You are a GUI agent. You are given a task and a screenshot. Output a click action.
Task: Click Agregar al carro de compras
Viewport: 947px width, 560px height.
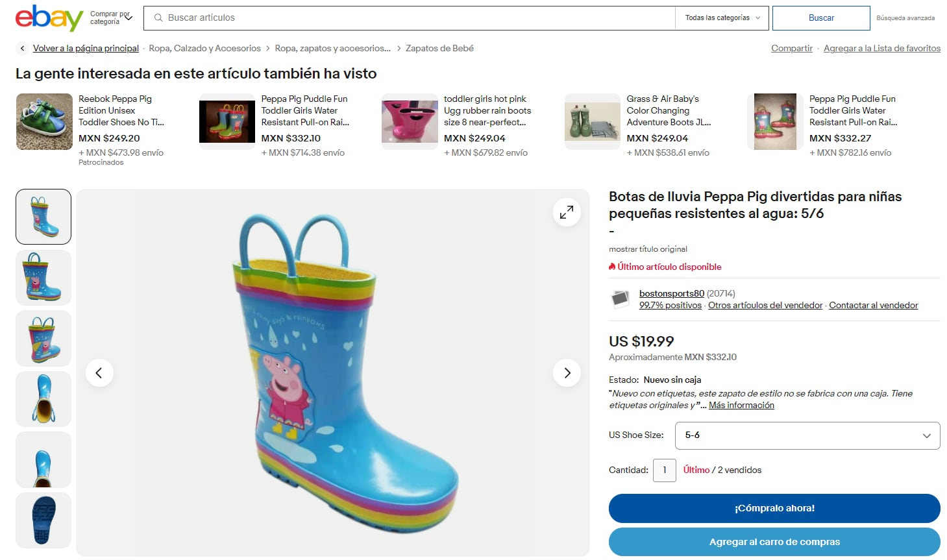[x=774, y=541]
